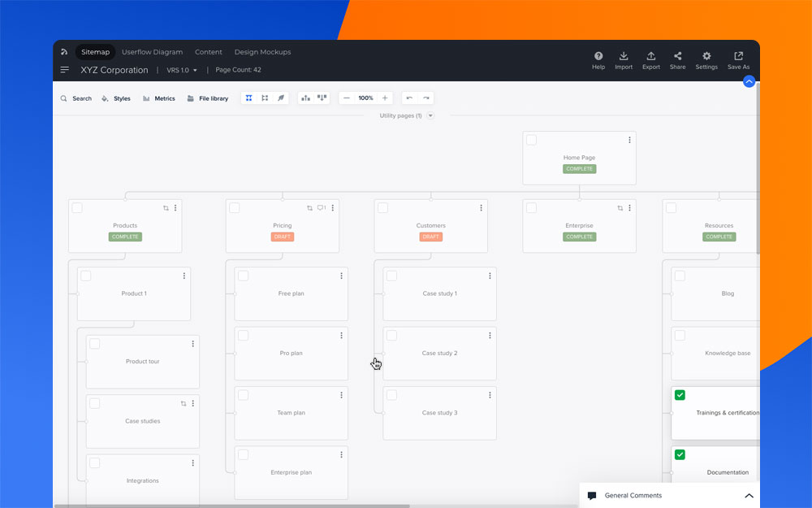Open the File library
This screenshot has height=508, width=812.
point(208,98)
